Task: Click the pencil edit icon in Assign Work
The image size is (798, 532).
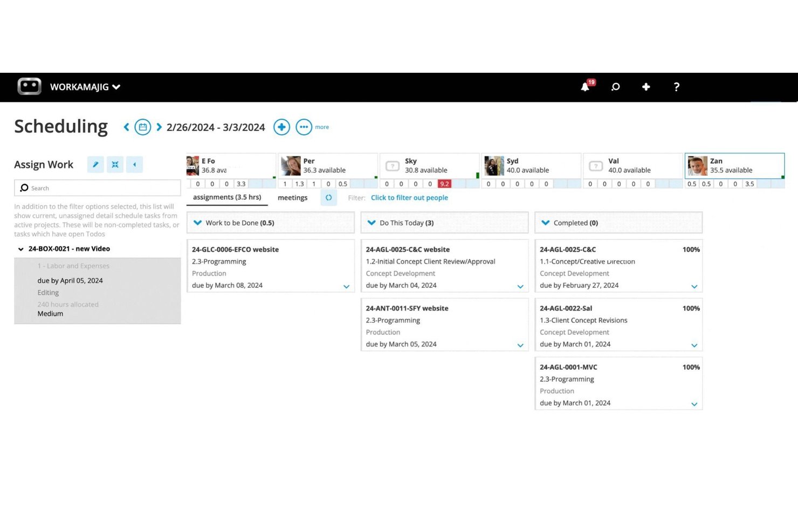Action: pos(95,164)
